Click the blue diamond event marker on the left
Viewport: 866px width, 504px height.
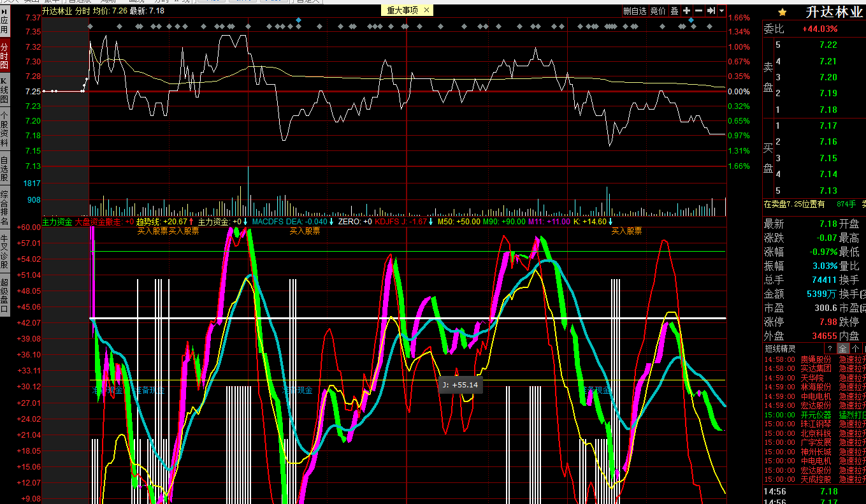(298, 20)
